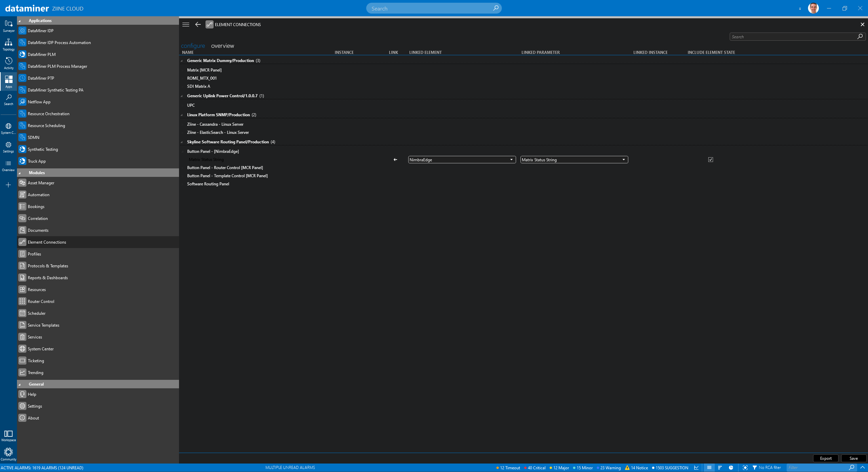Image resolution: width=868 pixels, height=472 pixels.
Task: Select Ziine - Cassandra - Linux Server row
Action: (215, 124)
